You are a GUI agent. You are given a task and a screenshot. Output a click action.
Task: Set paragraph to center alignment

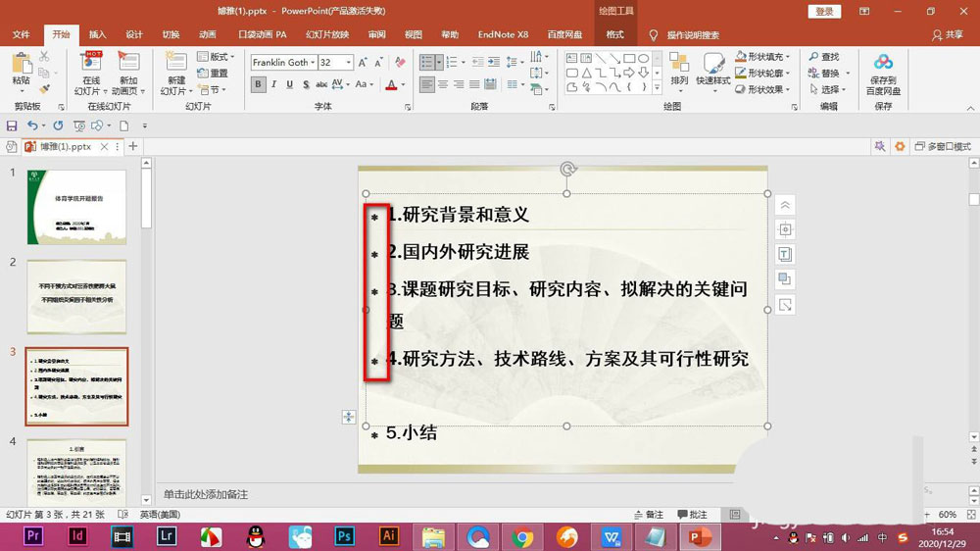coord(443,84)
